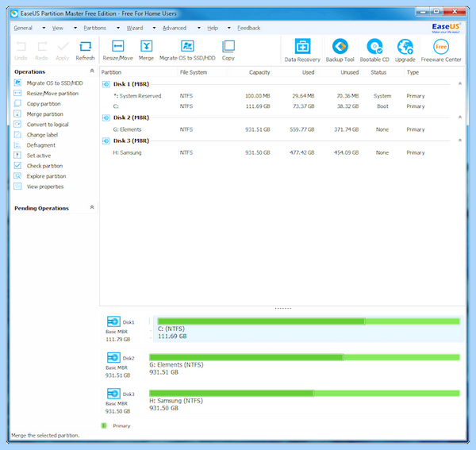Viewport: 476px width, 450px height.
Task: Choose Set active operation
Action: 39,156
